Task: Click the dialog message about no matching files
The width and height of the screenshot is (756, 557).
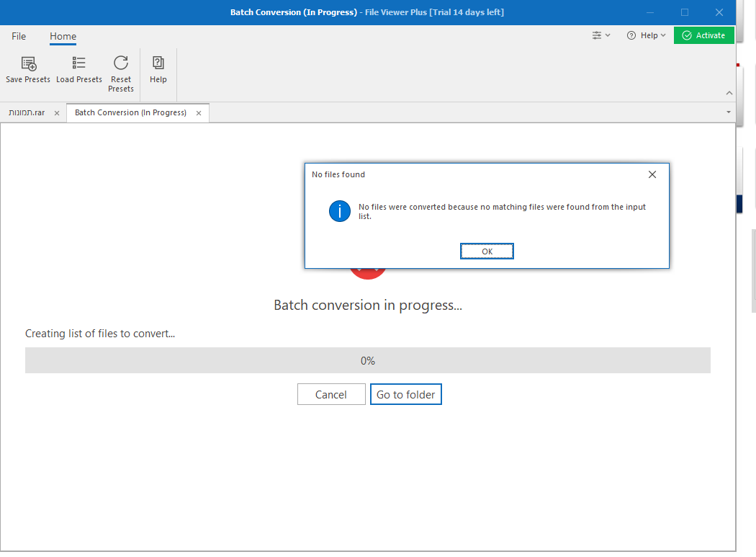Action: [502, 211]
